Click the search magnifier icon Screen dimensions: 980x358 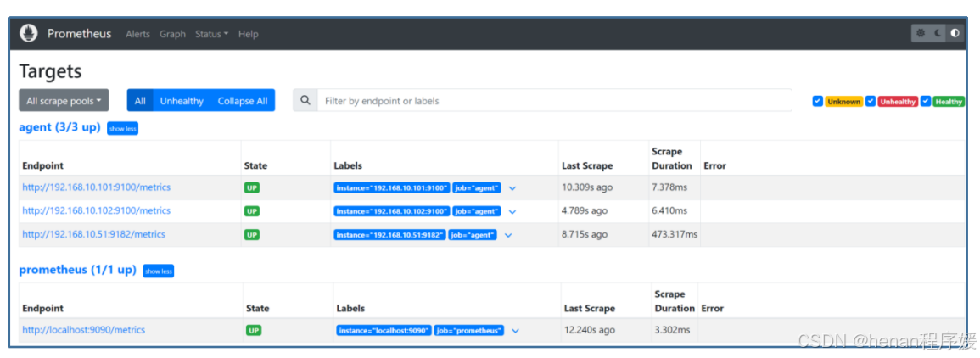click(x=305, y=101)
